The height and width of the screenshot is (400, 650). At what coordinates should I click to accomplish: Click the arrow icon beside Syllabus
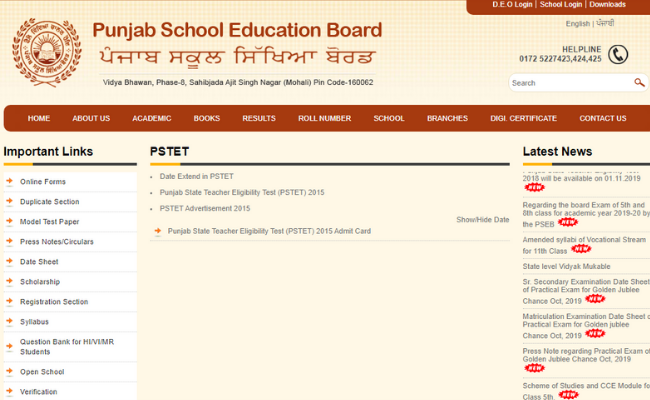tap(9, 322)
